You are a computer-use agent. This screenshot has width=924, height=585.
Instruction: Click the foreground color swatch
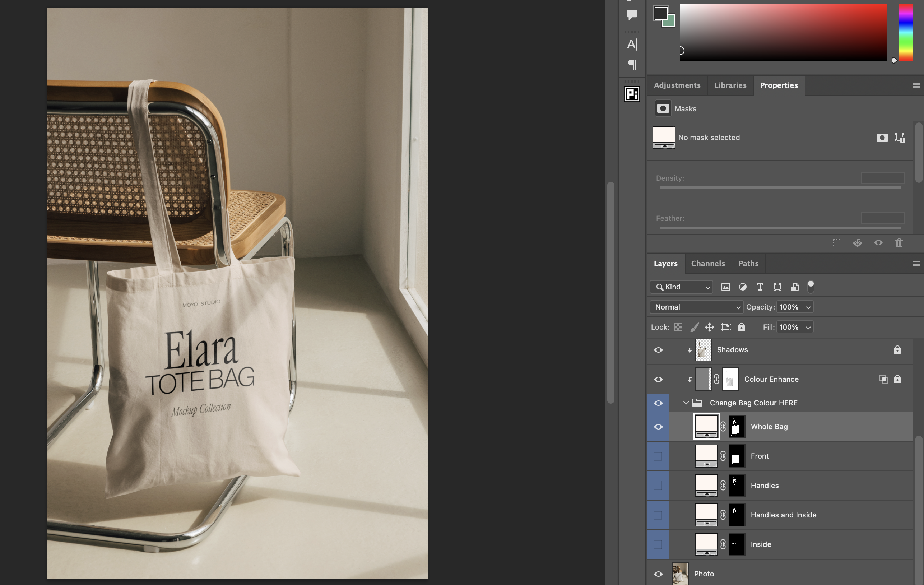[660, 13]
